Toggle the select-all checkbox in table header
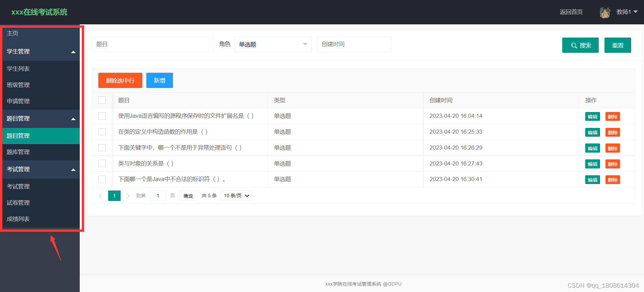Viewport: 644px width, 292px height. (x=102, y=100)
